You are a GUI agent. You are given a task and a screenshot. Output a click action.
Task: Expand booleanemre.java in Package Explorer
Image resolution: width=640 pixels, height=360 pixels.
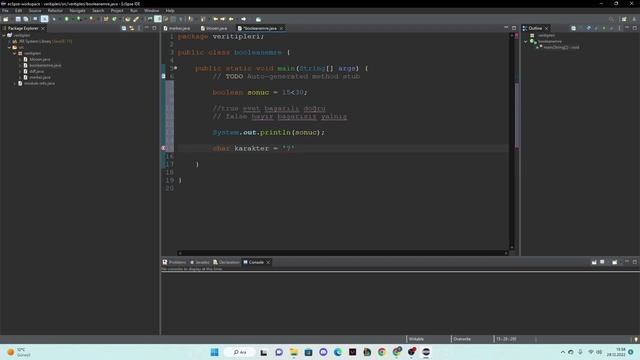(20, 65)
